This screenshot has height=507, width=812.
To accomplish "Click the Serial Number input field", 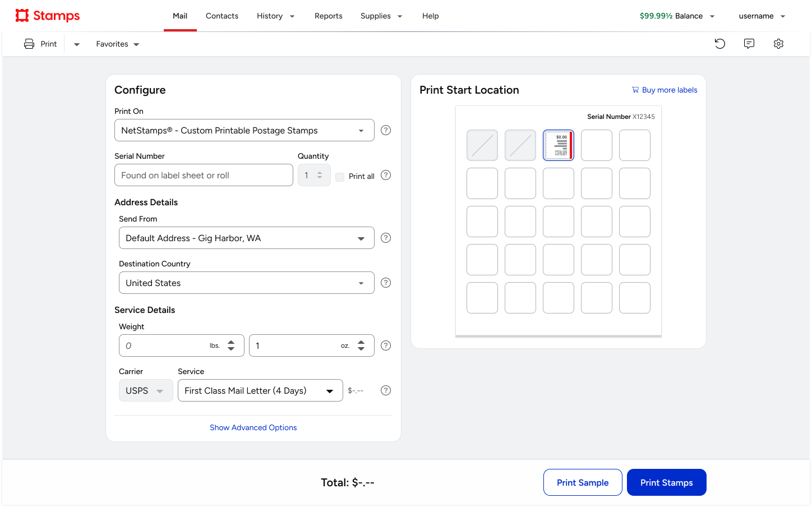I will click(204, 175).
